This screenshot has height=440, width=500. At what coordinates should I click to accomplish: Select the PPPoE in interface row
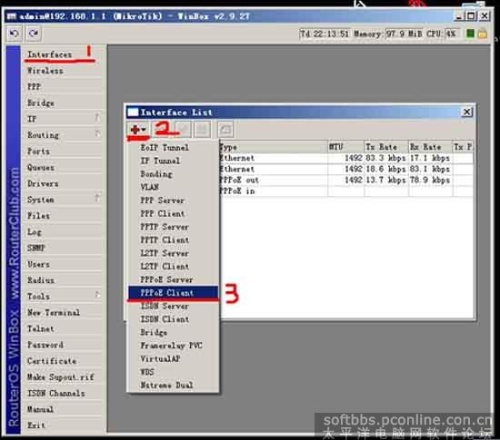pos(346,191)
